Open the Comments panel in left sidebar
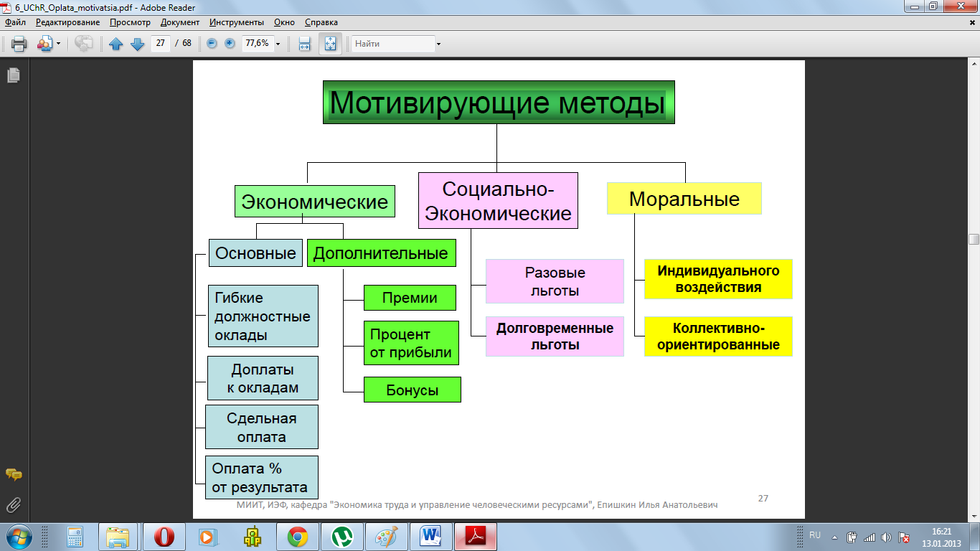Image resolution: width=980 pixels, height=551 pixels. [13, 475]
